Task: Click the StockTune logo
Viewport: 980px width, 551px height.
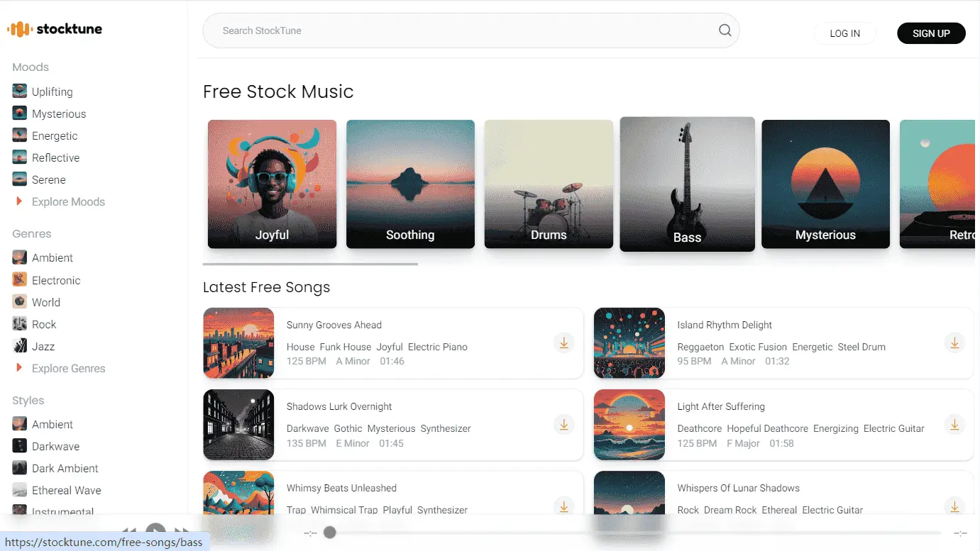Action: point(54,29)
